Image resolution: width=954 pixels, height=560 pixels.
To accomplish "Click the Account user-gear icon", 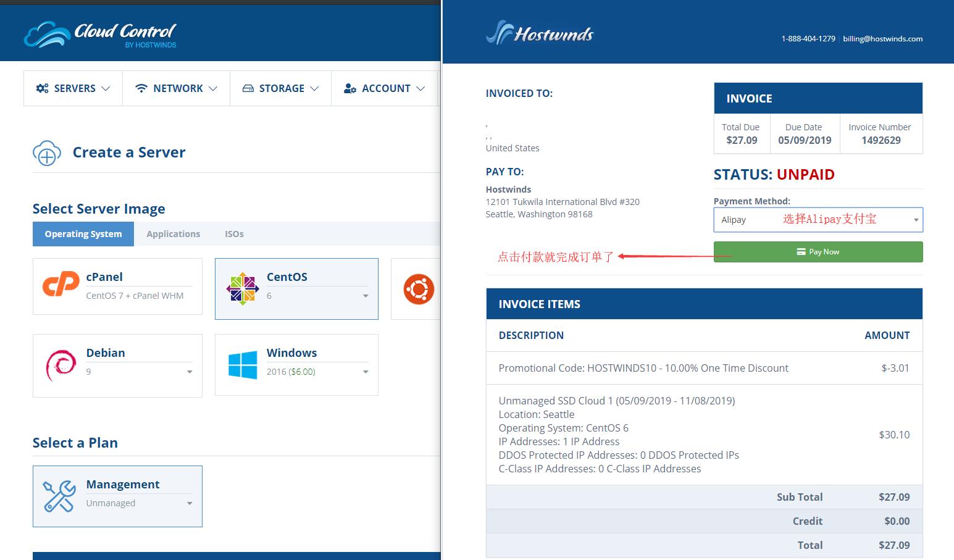I will pos(350,88).
